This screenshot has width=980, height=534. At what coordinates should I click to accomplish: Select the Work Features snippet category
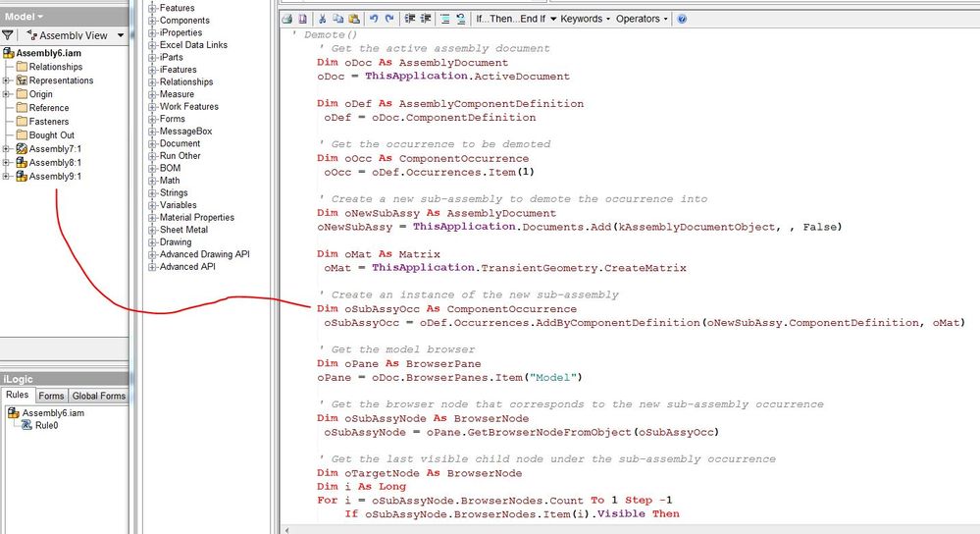point(188,106)
